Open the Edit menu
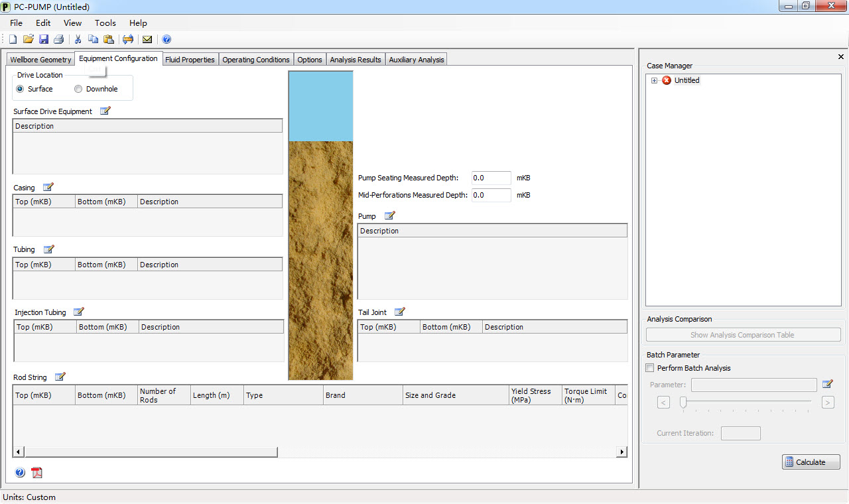Viewport: 849px width, 504px height. click(43, 23)
